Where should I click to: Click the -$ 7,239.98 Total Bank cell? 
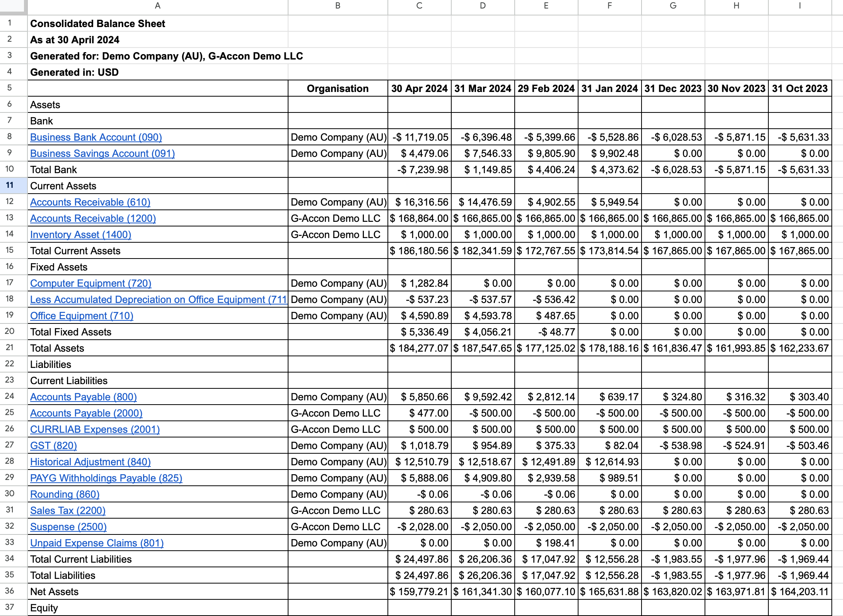click(420, 170)
